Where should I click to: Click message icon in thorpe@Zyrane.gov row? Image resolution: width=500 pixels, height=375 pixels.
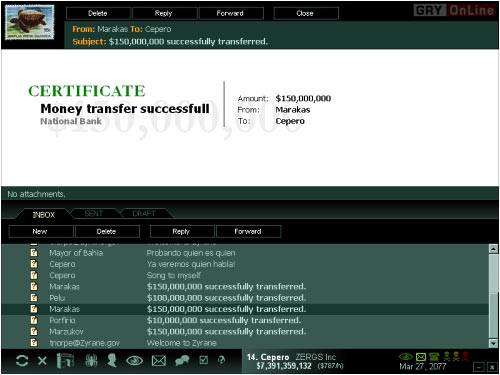pos(34,342)
